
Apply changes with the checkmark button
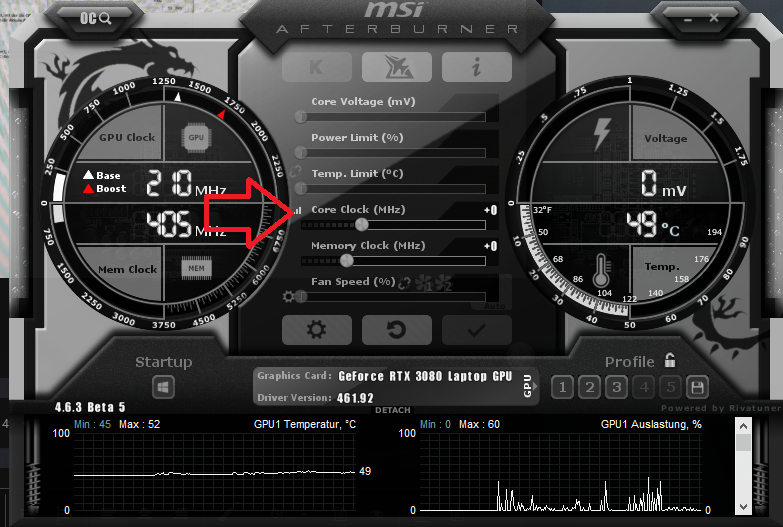(x=476, y=329)
